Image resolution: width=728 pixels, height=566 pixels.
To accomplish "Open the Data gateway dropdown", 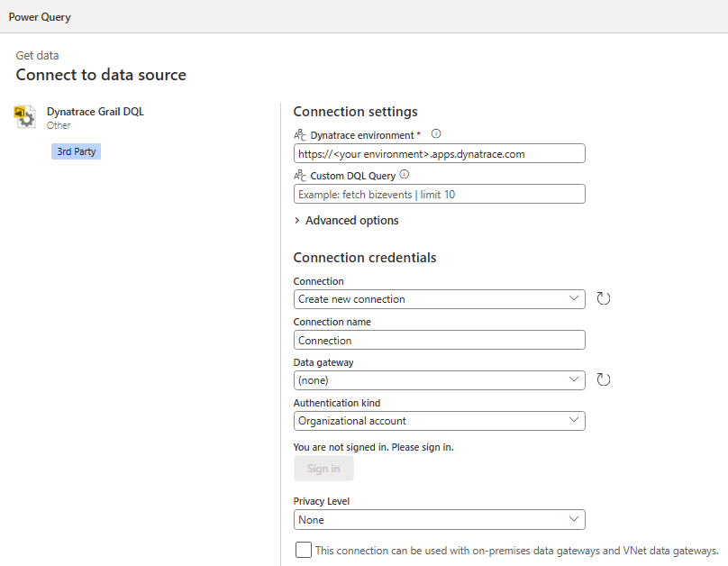I will [x=439, y=380].
